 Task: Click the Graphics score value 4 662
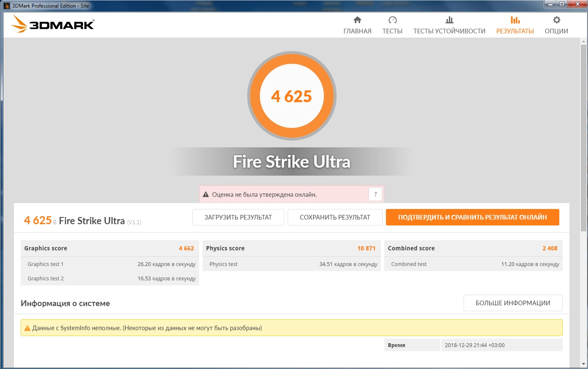(x=186, y=248)
